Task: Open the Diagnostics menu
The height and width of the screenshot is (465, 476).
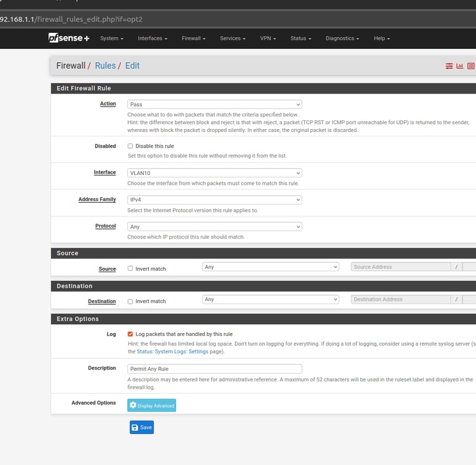Action: tap(342, 38)
